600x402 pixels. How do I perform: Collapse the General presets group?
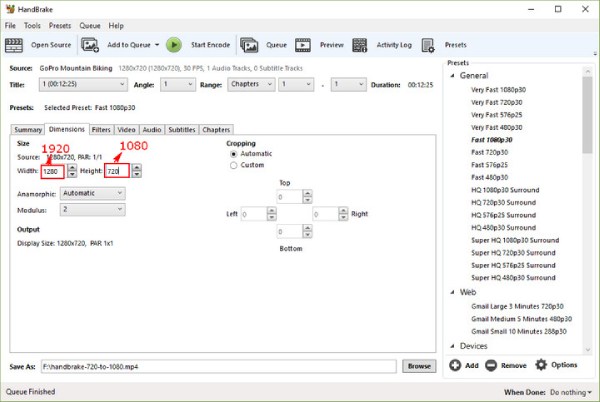pos(452,76)
